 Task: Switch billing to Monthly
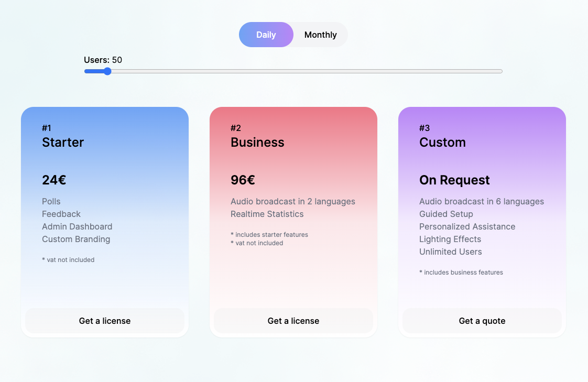[x=320, y=35]
